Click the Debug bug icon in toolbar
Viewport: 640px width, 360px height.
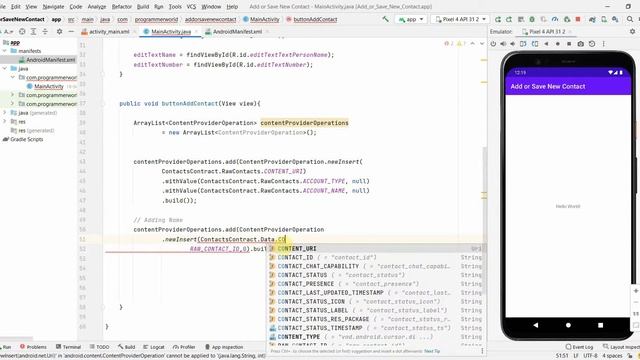click(x=532, y=19)
